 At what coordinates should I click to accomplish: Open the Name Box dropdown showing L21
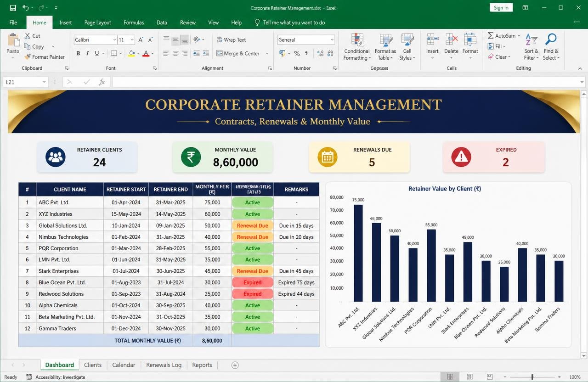tap(45, 82)
